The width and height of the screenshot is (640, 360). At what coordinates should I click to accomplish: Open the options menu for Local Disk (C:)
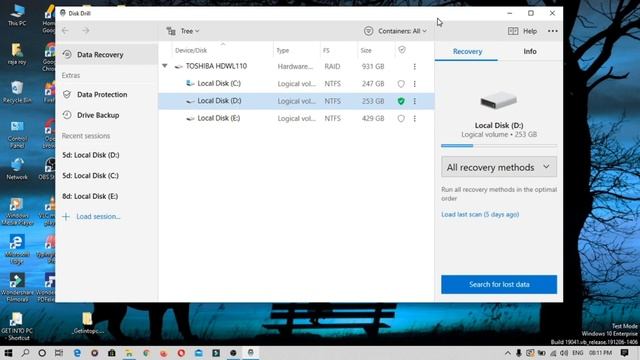click(415, 84)
